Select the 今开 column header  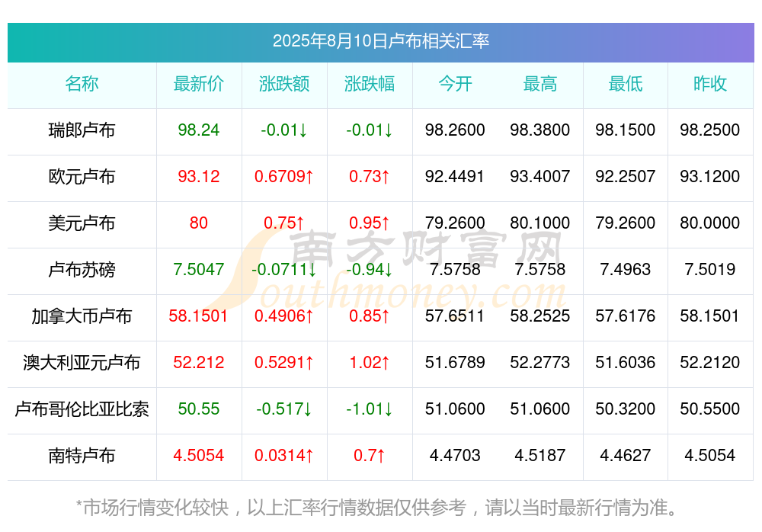[x=455, y=84]
